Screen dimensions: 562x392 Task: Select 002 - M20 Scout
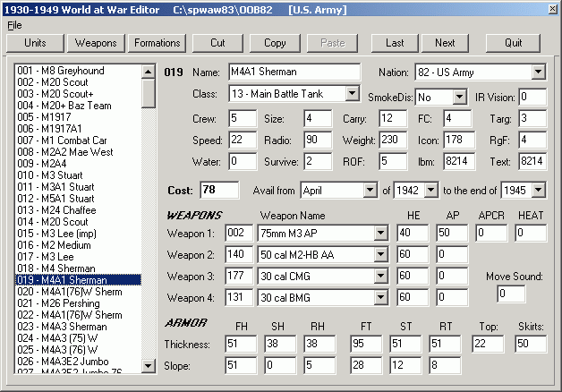click(x=78, y=82)
